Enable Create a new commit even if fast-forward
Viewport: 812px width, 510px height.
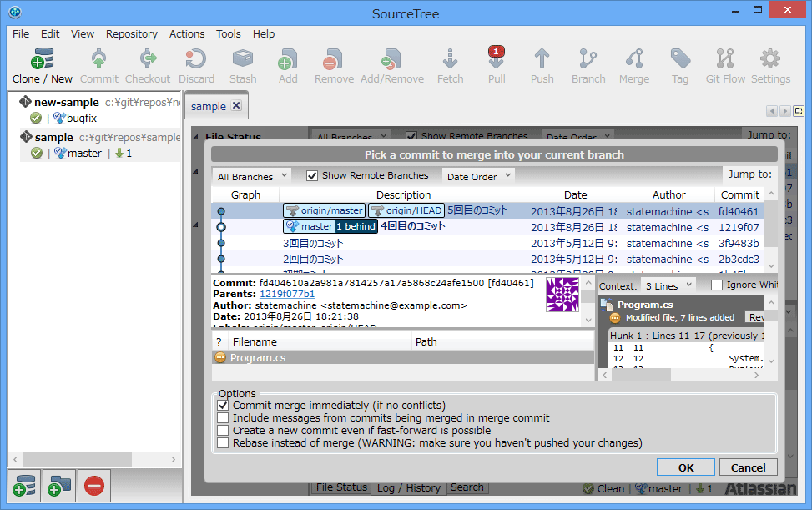click(x=223, y=430)
